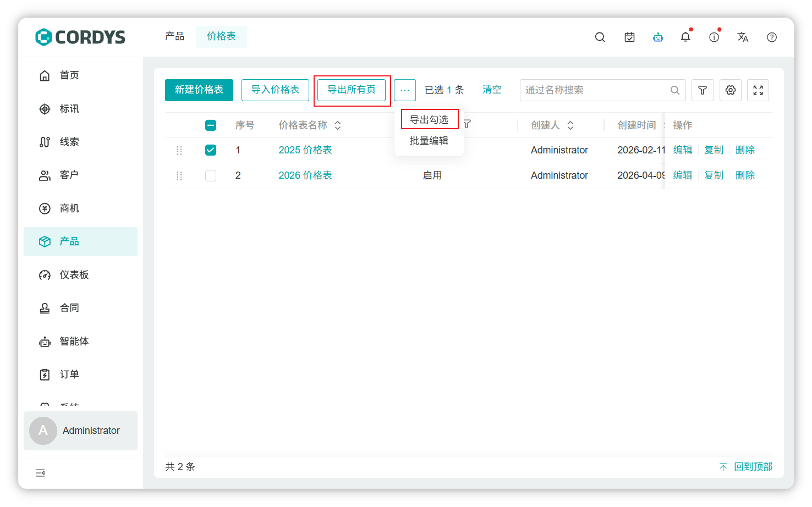
Task: Sort by 价格表名称 column
Action: click(x=338, y=125)
